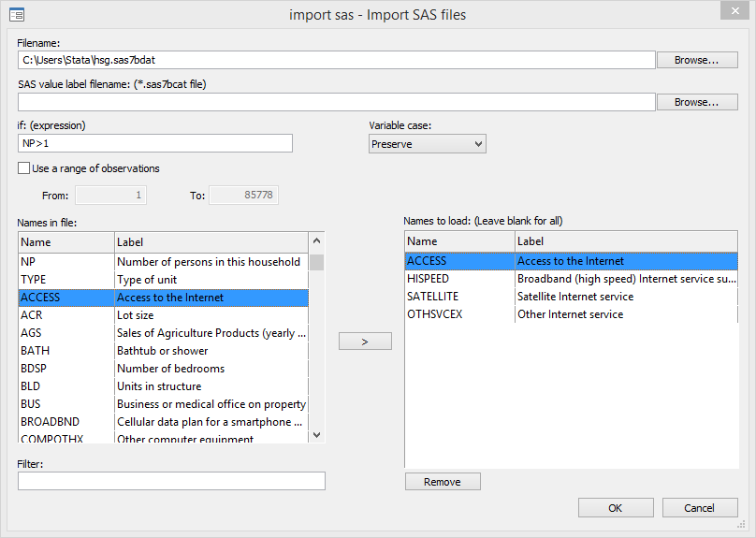Image resolution: width=756 pixels, height=538 pixels.
Task: Remove the selected name to load
Action: point(442,482)
